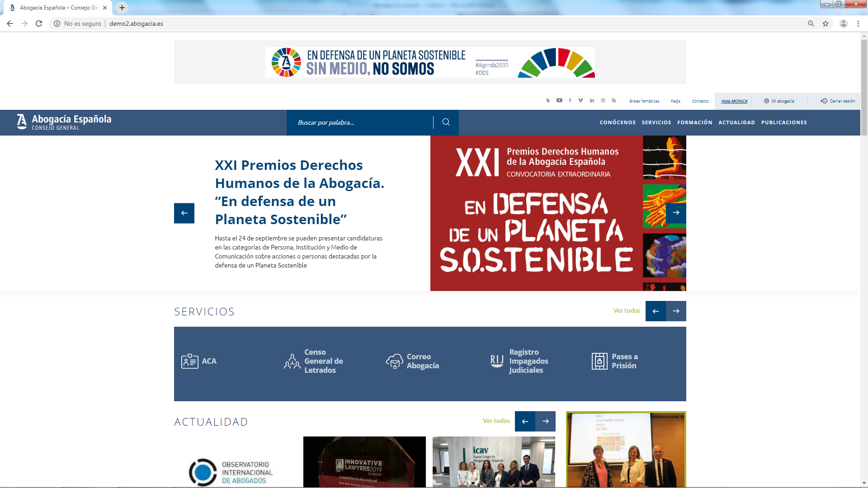Click the 'Pases a Prisión' service text

click(x=625, y=361)
